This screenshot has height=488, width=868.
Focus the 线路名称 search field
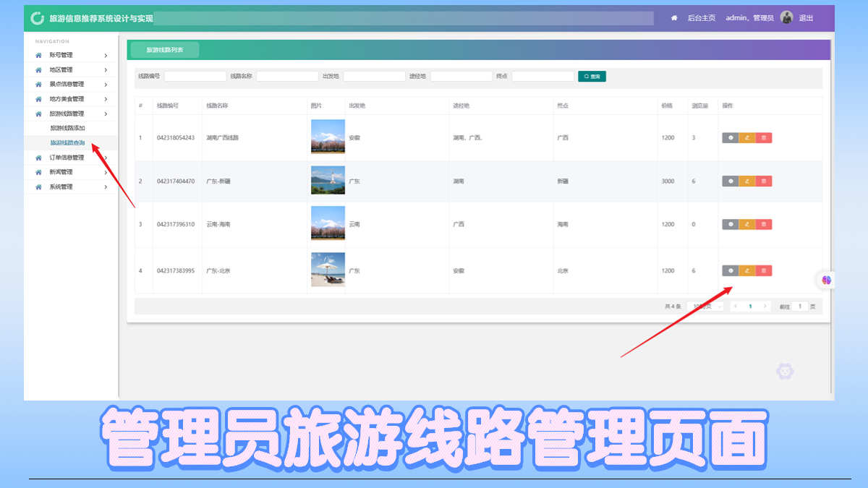click(287, 76)
